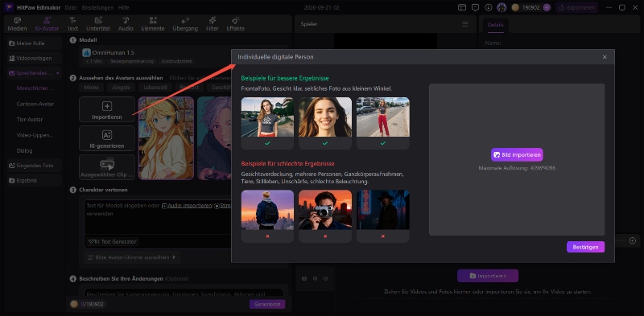
Task: Click the Generieren button
Action: [267, 304]
